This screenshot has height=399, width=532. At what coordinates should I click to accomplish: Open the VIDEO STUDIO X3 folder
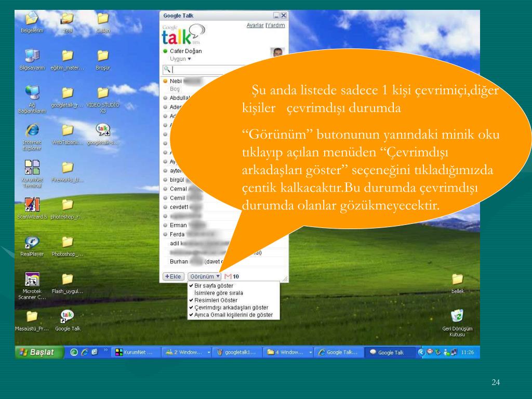(x=103, y=99)
